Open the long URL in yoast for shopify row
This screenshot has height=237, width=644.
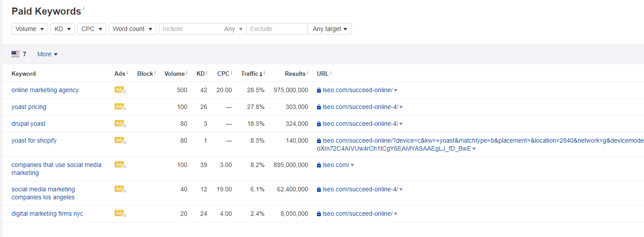pyautogui.click(x=481, y=144)
